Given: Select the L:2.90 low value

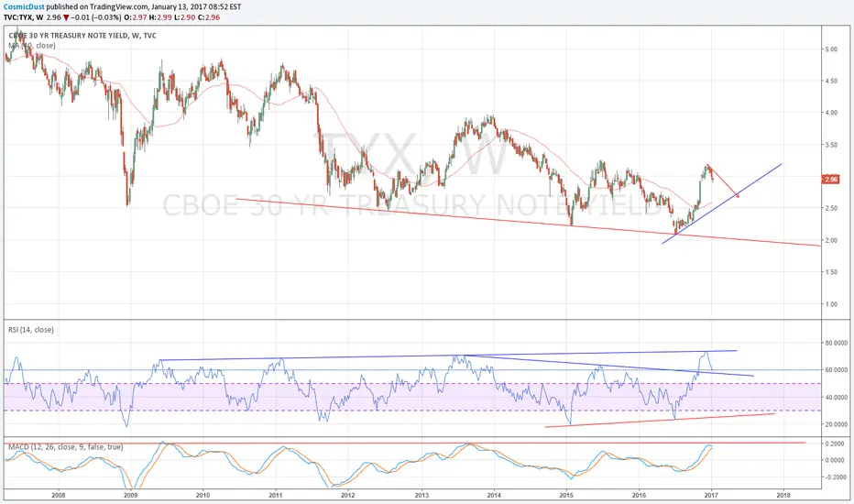Looking at the screenshot, I should point(183,17).
